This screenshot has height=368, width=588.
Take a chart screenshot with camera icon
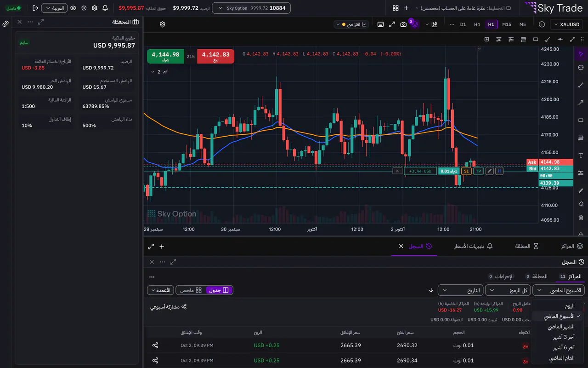click(x=403, y=24)
